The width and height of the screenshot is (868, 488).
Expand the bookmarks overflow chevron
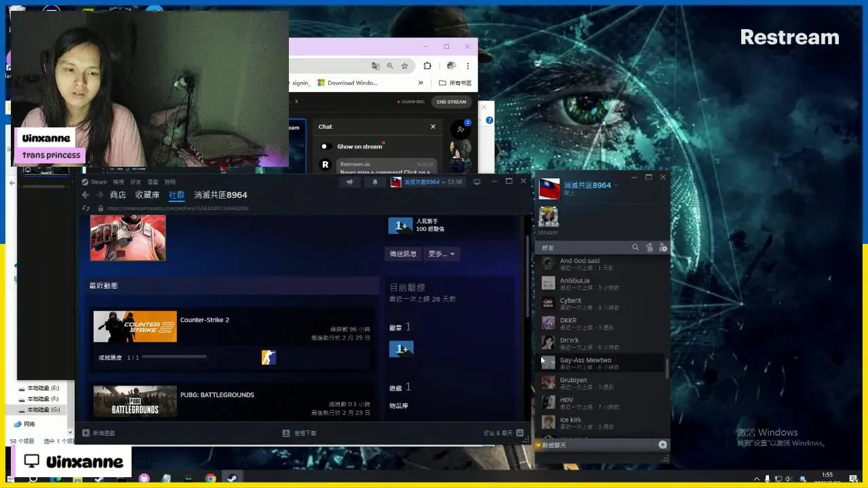click(x=420, y=83)
